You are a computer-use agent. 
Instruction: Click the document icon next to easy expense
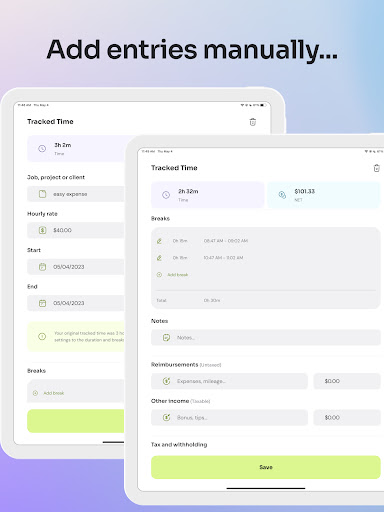(42, 194)
